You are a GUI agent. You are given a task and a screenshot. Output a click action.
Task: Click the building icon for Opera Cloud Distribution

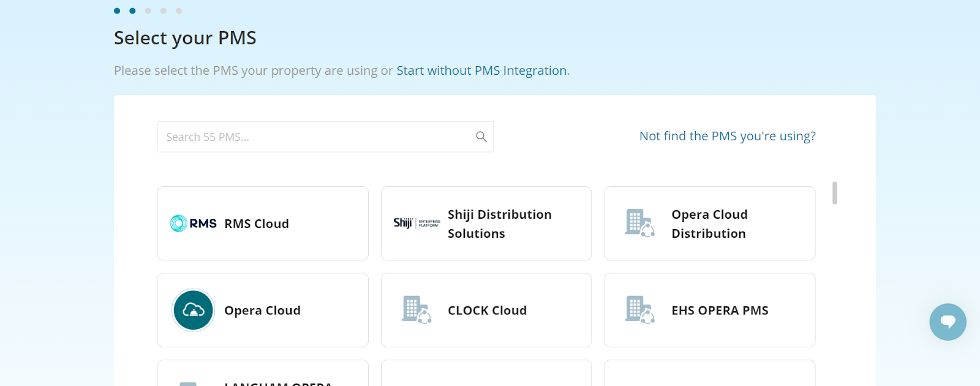tap(640, 223)
